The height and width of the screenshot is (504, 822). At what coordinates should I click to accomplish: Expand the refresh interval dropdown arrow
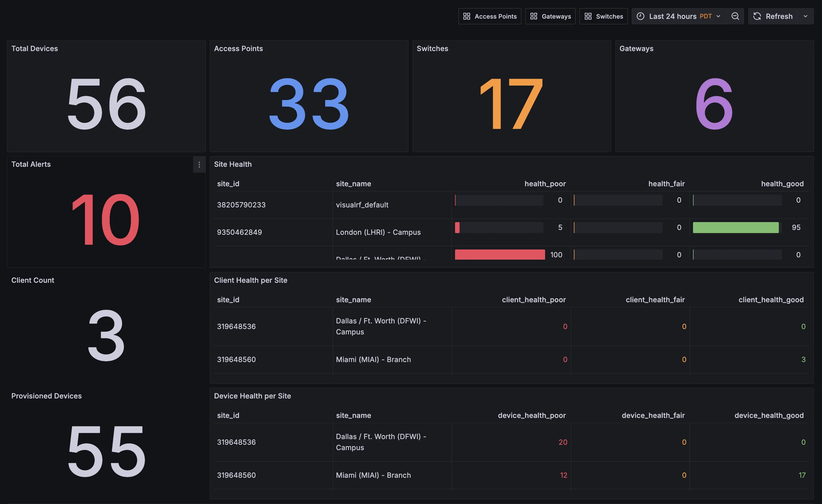point(805,16)
